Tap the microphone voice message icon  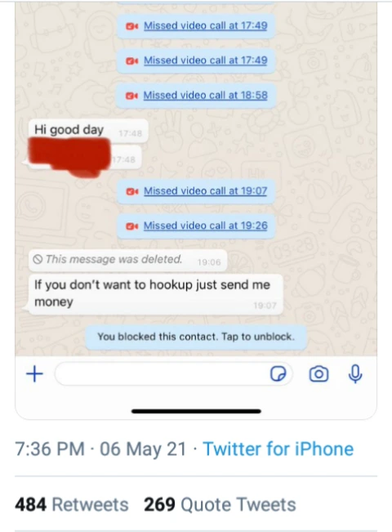pyautogui.click(x=355, y=374)
